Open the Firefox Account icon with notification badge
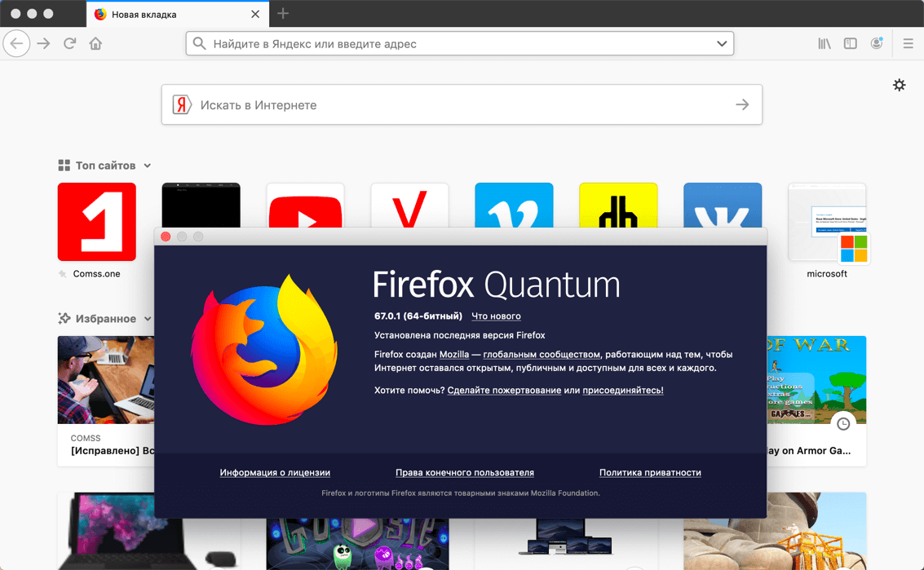This screenshot has height=570, width=924. 877,43
